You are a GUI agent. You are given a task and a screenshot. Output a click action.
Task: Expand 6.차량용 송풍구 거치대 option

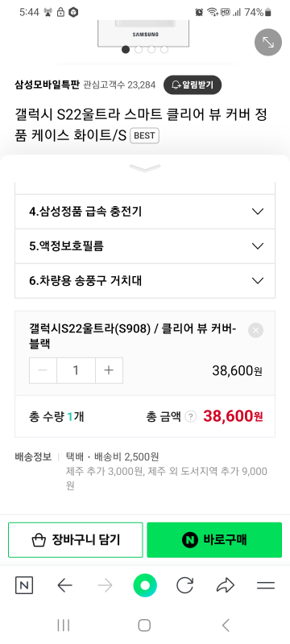point(145,280)
